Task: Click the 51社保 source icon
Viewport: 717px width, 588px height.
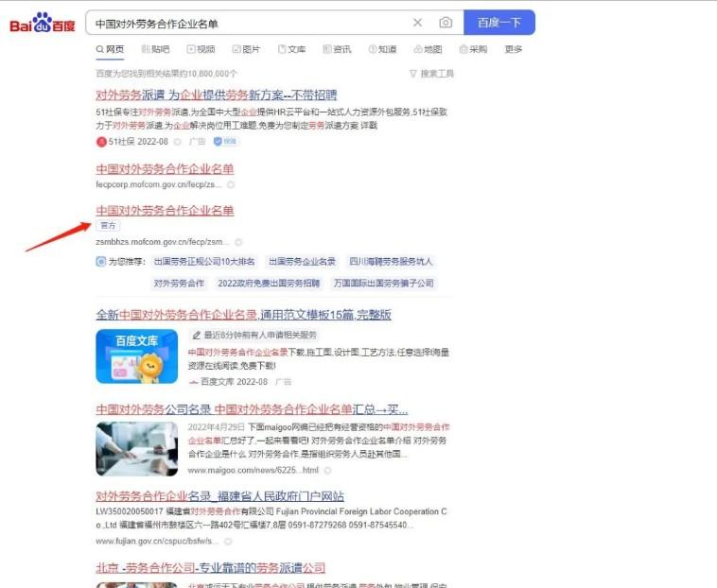Action: [x=101, y=142]
